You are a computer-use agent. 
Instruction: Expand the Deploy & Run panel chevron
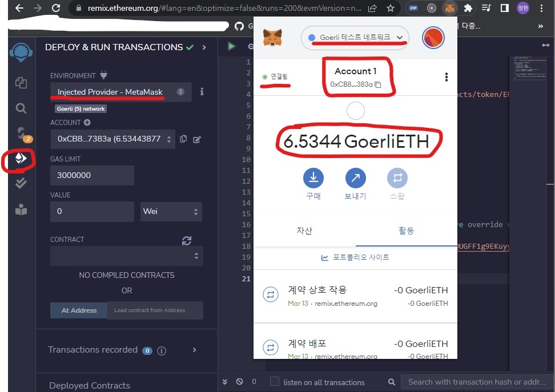click(x=204, y=47)
